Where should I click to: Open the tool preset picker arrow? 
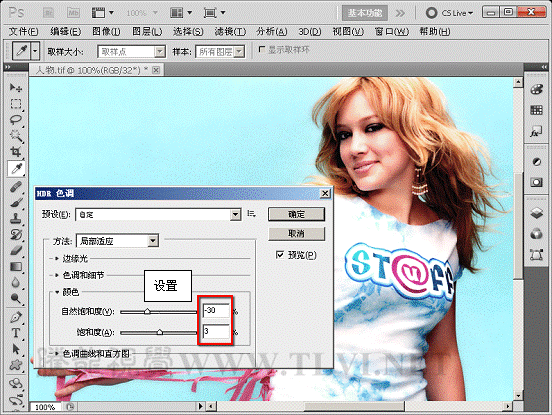[35, 51]
